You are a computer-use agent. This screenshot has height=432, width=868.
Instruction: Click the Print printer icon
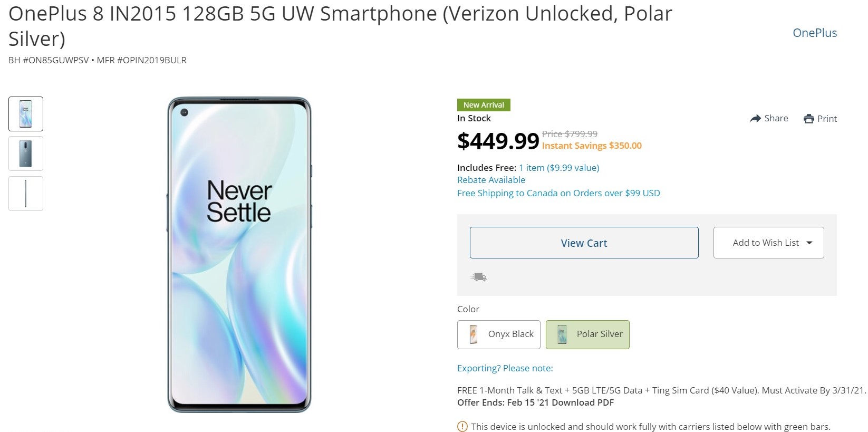pos(808,119)
